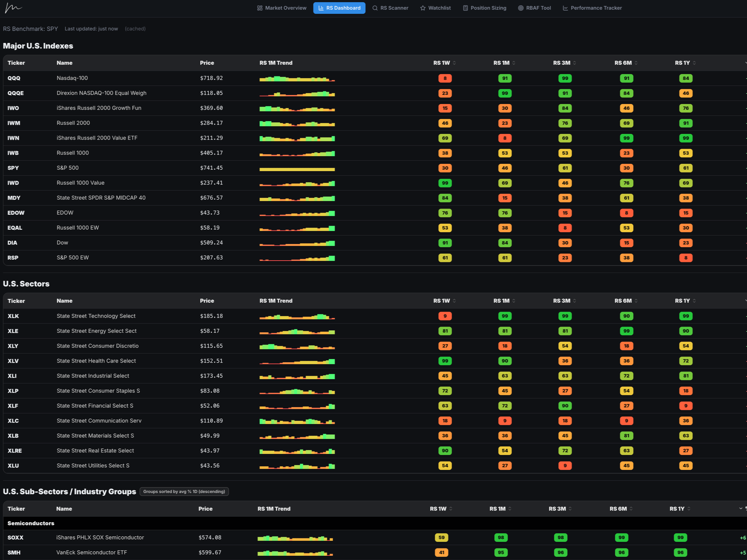Click the Nasdaq-100 name cell
Image resolution: width=747 pixels, height=560 pixels.
(x=72, y=78)
